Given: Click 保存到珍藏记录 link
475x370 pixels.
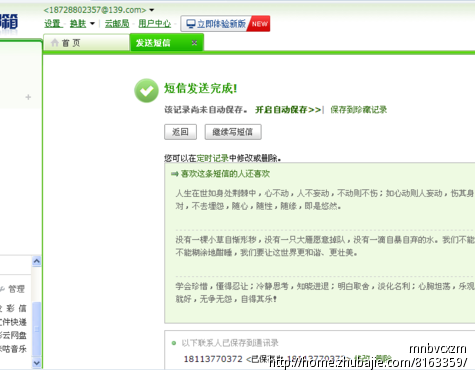Looking at the screenshot, I should point(359,110).
